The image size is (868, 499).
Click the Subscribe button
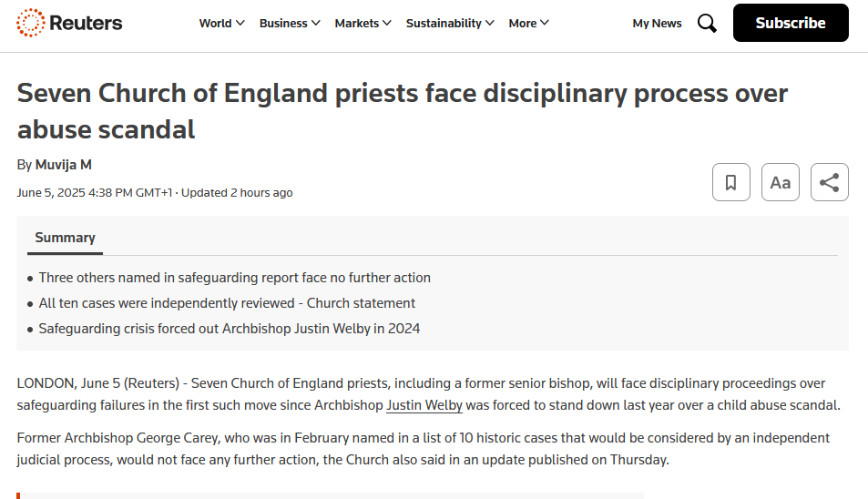click(791, 23)
